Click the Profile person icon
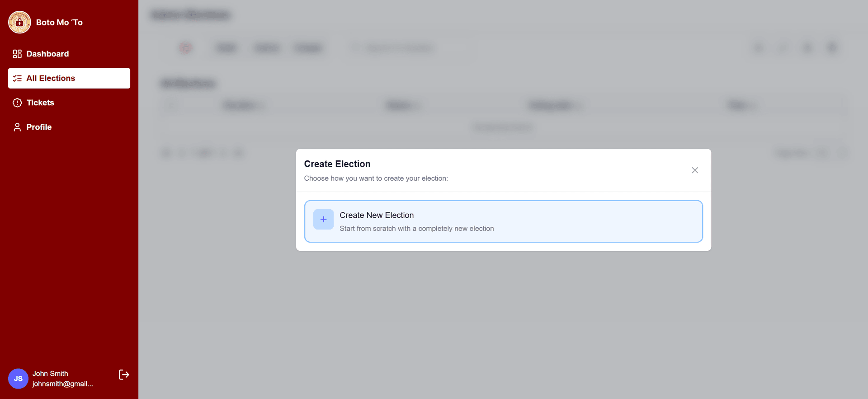This screenshot has height=399, width=868. 17,127
